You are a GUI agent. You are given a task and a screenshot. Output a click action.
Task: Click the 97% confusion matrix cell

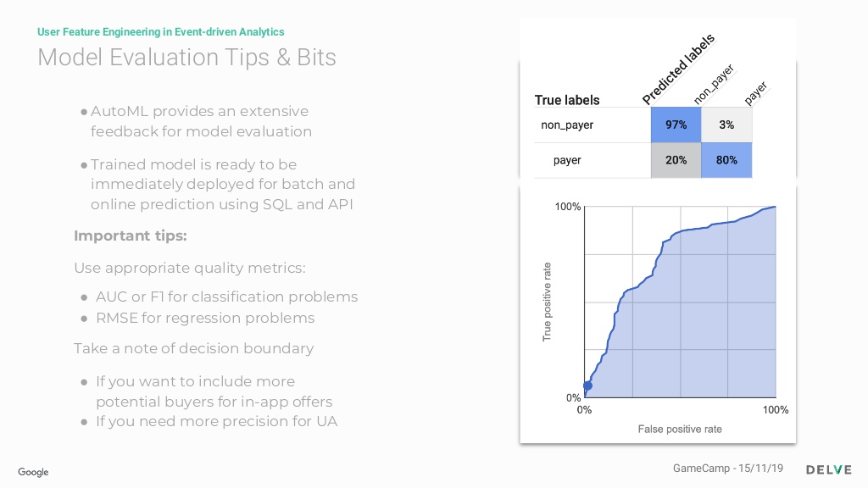pos(676,125)
